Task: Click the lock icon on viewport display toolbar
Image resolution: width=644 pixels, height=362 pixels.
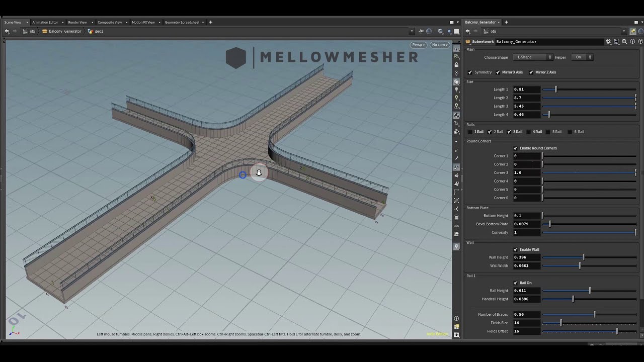Action: tap(456, 65)
